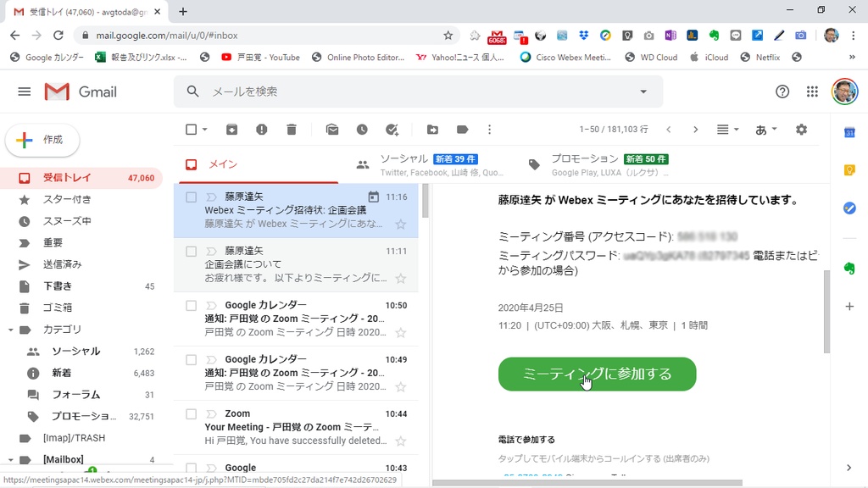Open the Google account avatar in Gmail
The image size is (868, 488).
(x=844, y=91)
